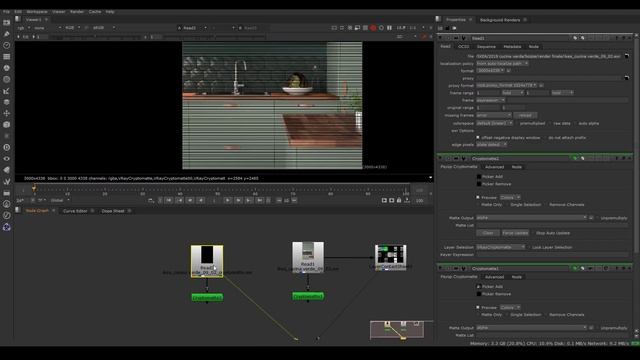Open the Sequence tab in Read1 properties
The width and height of the screenshot is (640, 360).
(x=487, y=47)
